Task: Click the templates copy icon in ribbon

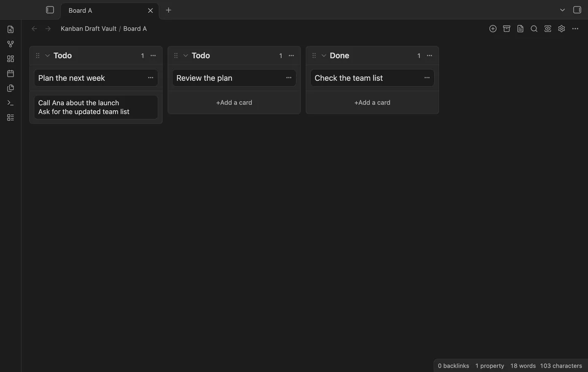Action: (x=10, y=88)
